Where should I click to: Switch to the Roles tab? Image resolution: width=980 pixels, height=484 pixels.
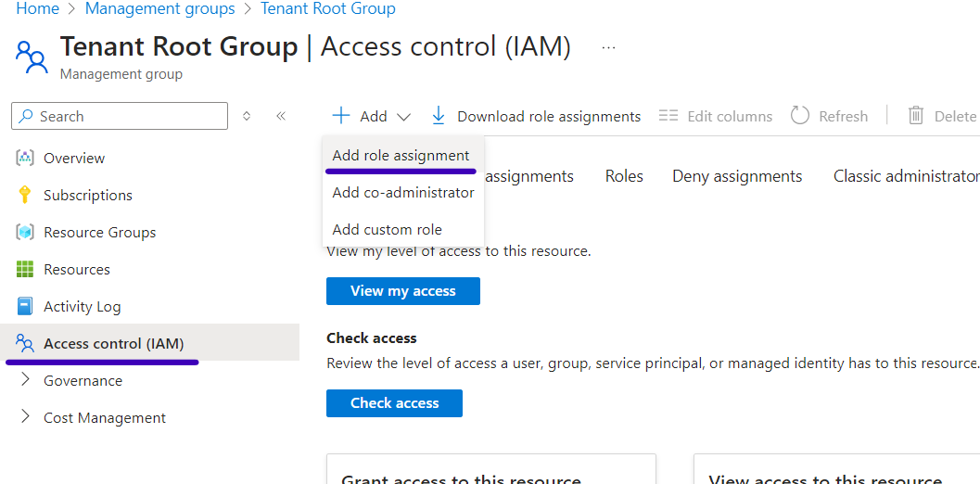click(x=624, y=176)
